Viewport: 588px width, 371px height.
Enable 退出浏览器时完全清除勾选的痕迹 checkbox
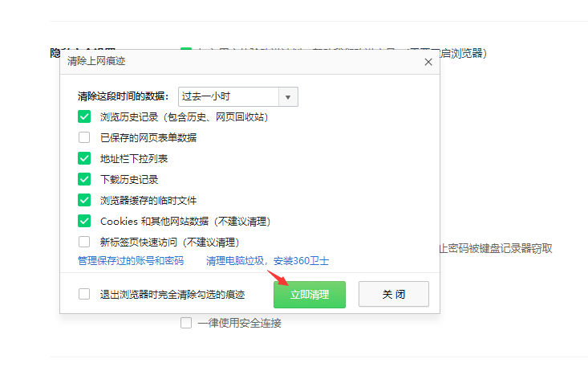[x=84, y=294]
